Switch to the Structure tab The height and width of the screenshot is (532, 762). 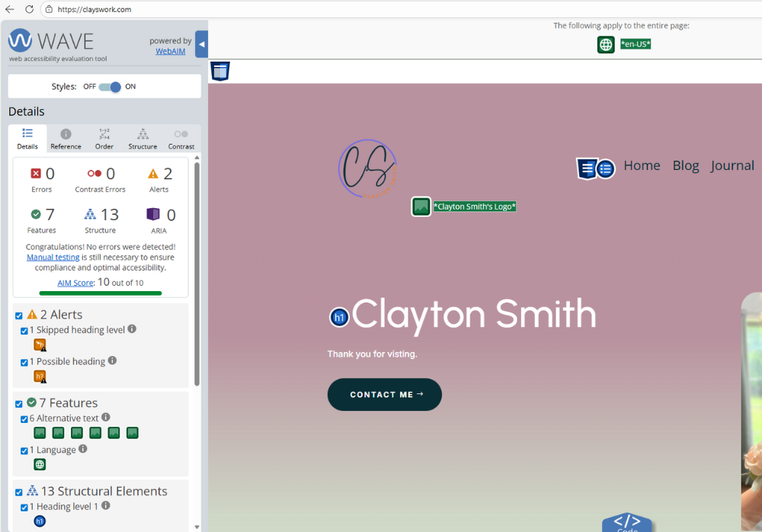point(142,137)
